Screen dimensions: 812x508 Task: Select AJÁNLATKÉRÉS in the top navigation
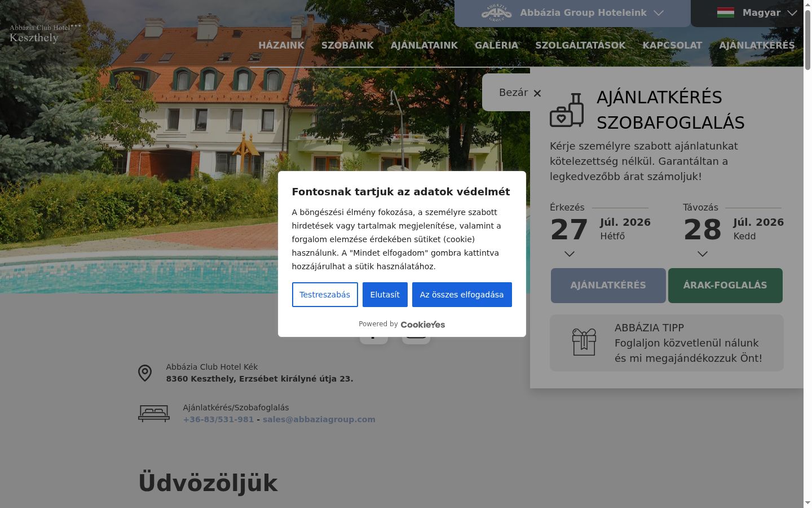click(x=757, y=45)
